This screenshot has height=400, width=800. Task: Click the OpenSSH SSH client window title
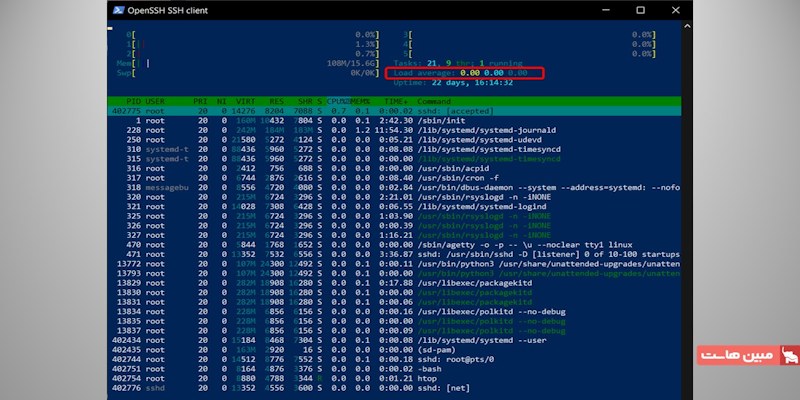pos(167,10)
